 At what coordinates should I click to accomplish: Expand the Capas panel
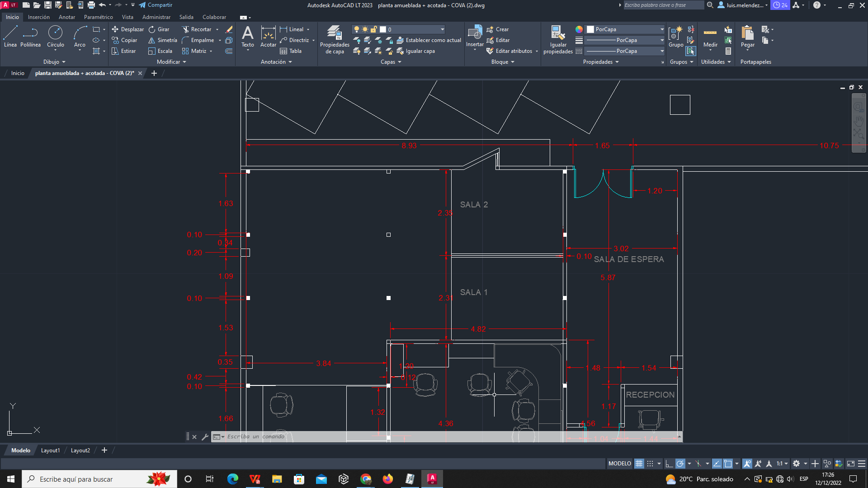click(391, 62)
